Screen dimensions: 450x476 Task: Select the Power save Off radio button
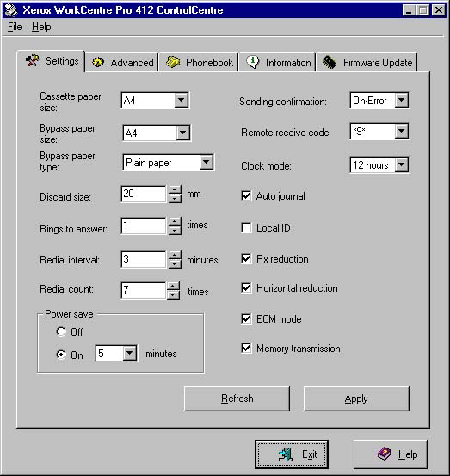coord(61,331)
